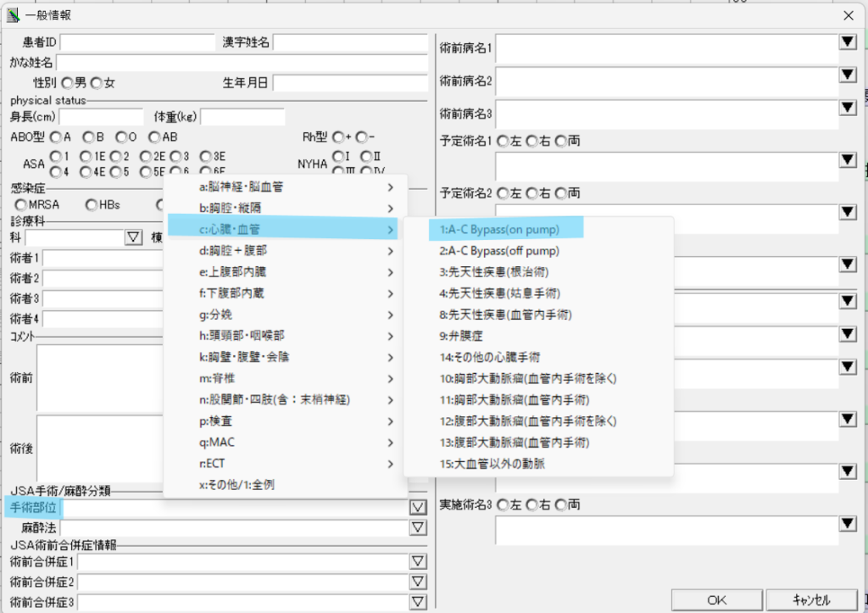Screen dimensions: 868x613
Task: Open the 麻酔法 dropdown list
Action: [x=417, y=528]
